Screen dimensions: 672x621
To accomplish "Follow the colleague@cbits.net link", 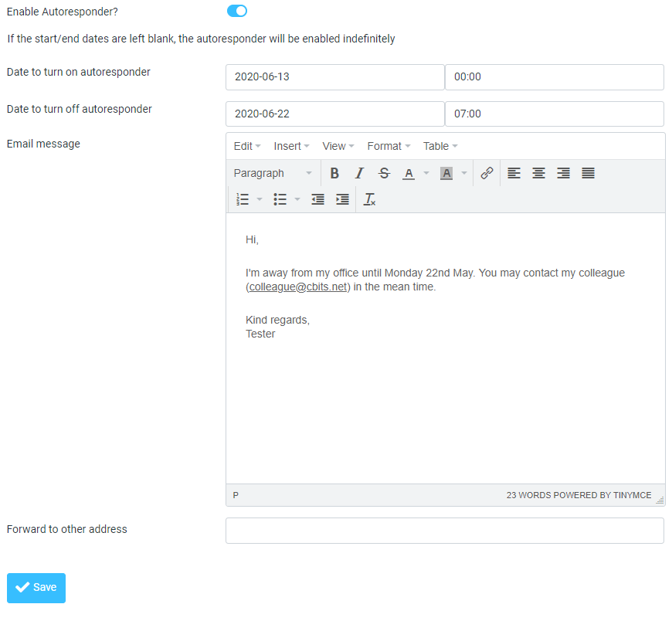I will click(x=298, y=287).
